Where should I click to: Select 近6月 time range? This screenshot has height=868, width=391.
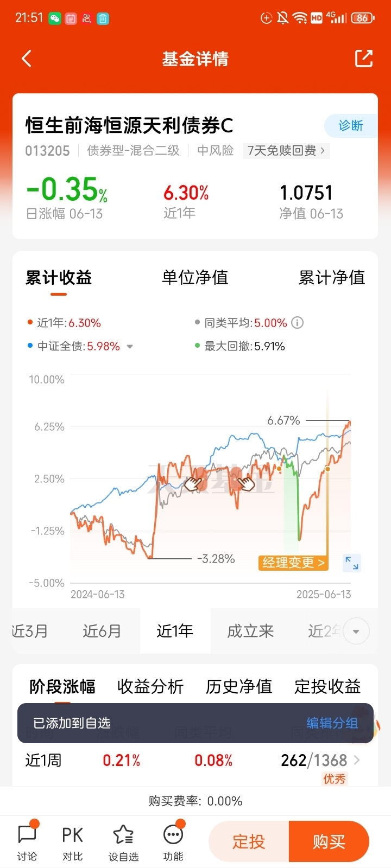[102, 631]
